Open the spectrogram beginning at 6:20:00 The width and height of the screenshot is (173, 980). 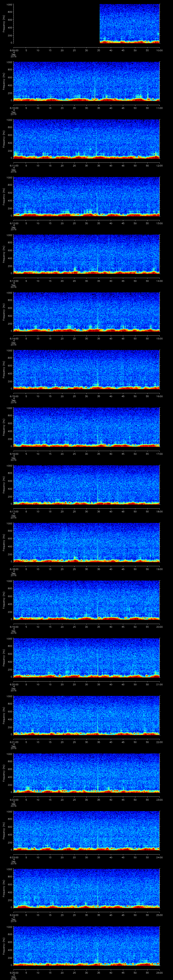point(86,657)
